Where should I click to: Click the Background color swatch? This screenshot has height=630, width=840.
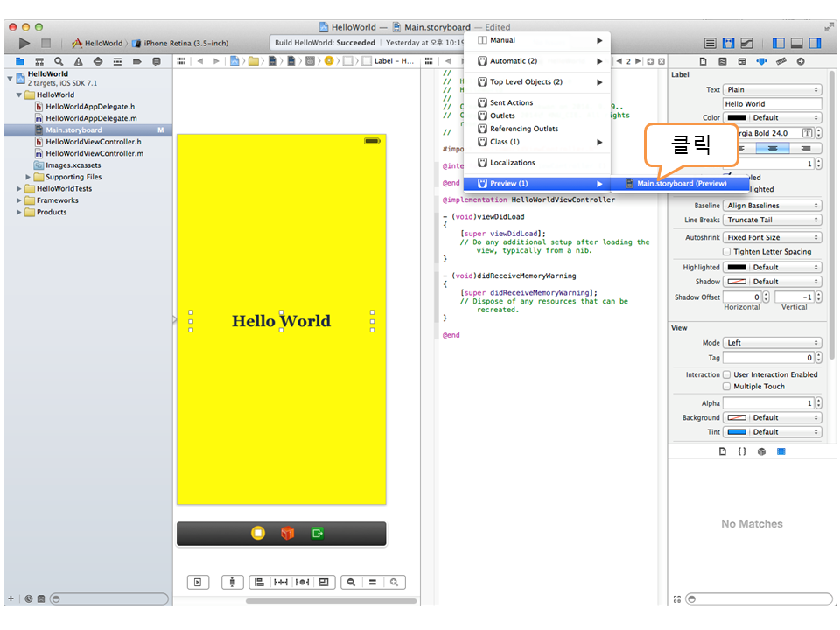click(736, 417)
